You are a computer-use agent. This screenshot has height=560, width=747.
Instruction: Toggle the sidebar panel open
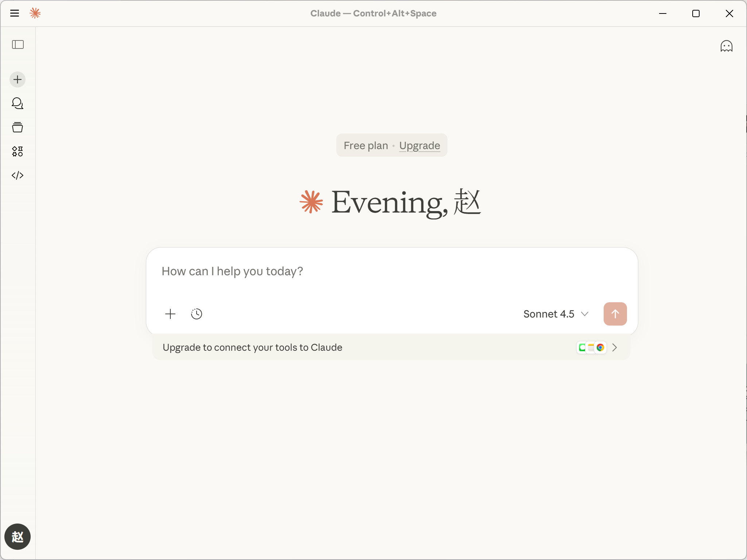[18, 44]
